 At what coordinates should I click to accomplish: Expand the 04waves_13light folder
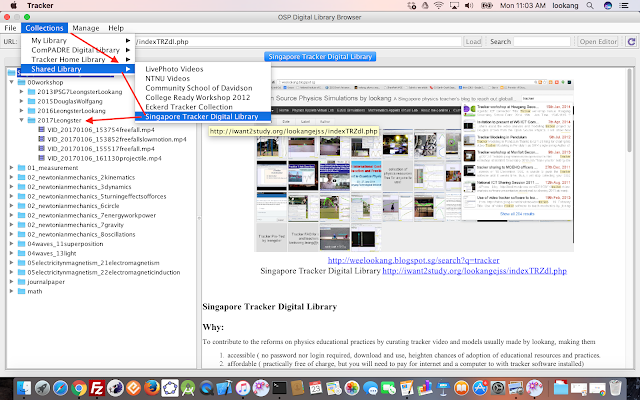pyautogui.click(x=12, y=253)
